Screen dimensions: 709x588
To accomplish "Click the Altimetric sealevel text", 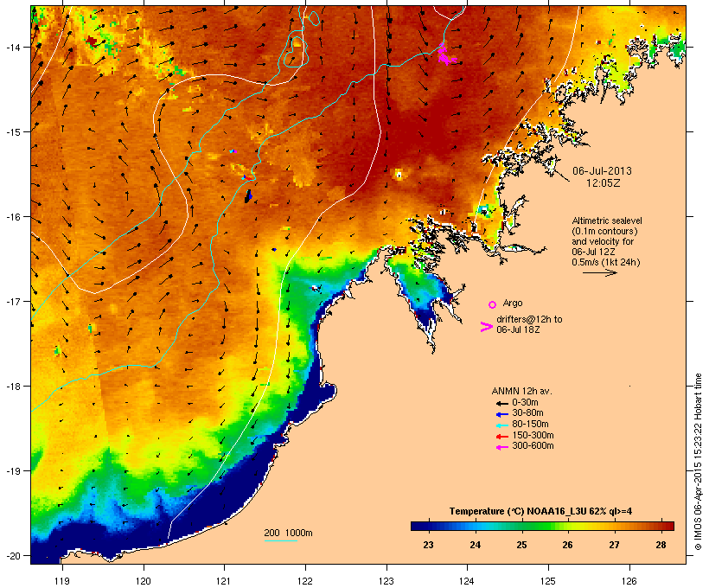I will [607, 220].
